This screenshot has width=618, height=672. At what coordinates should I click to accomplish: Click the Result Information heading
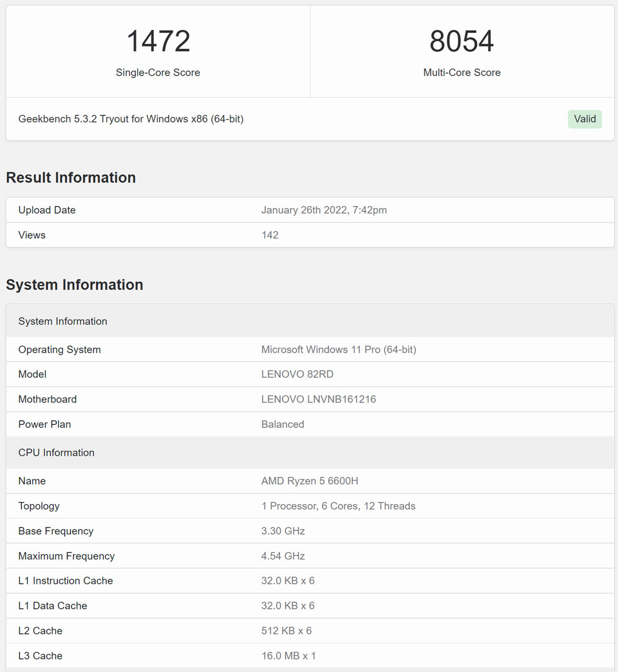click(x=71, y=177)
